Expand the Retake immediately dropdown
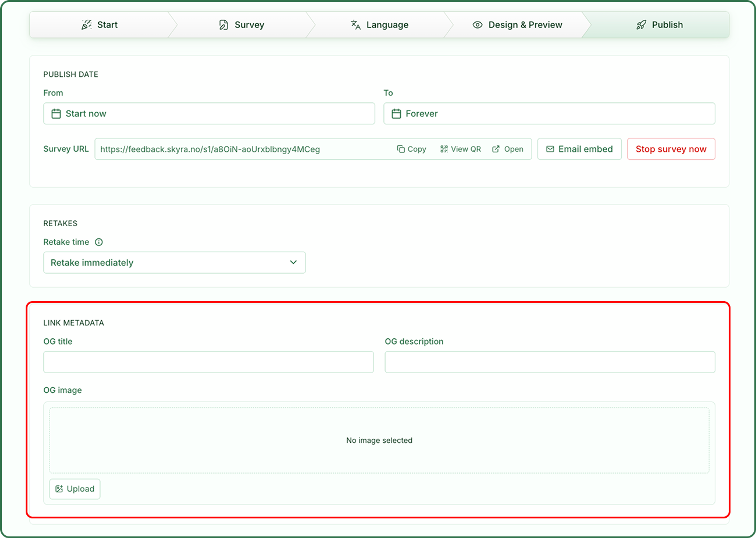 tap(174, 262)
